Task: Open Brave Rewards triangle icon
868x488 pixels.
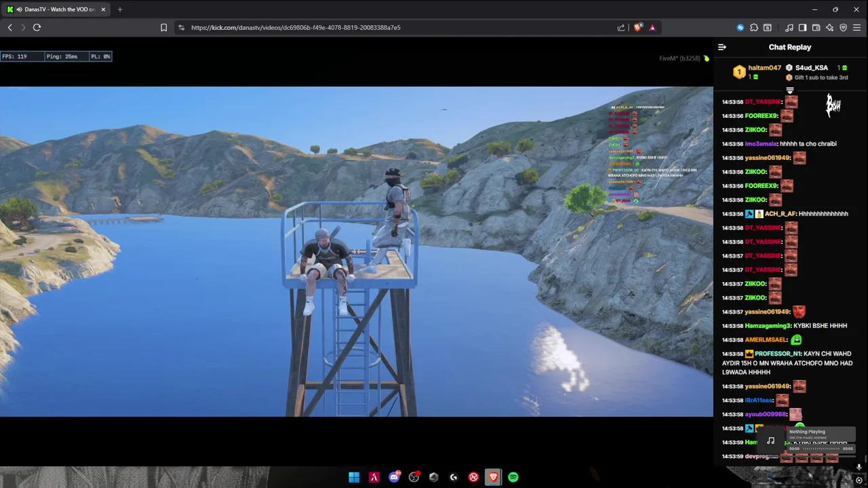Action: 652,28
